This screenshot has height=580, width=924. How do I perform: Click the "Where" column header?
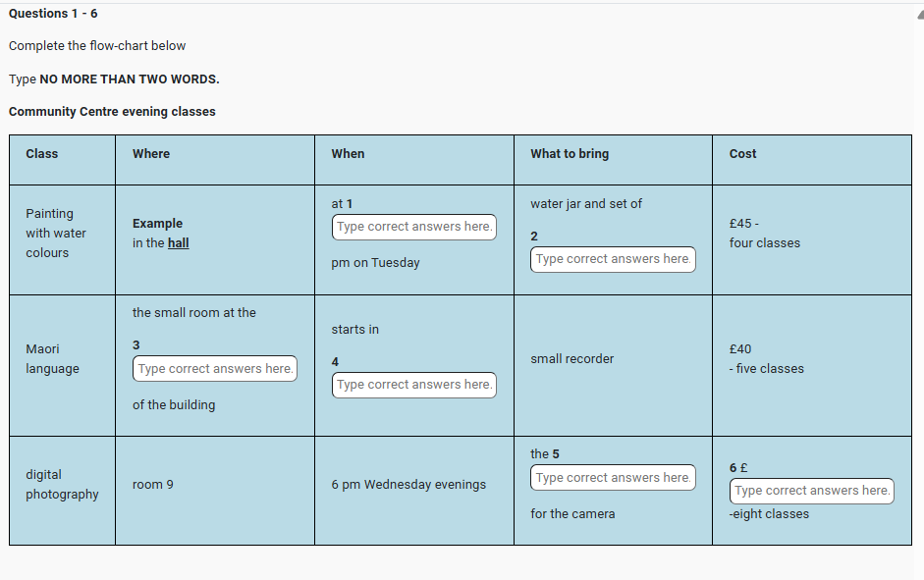[151, 154]
